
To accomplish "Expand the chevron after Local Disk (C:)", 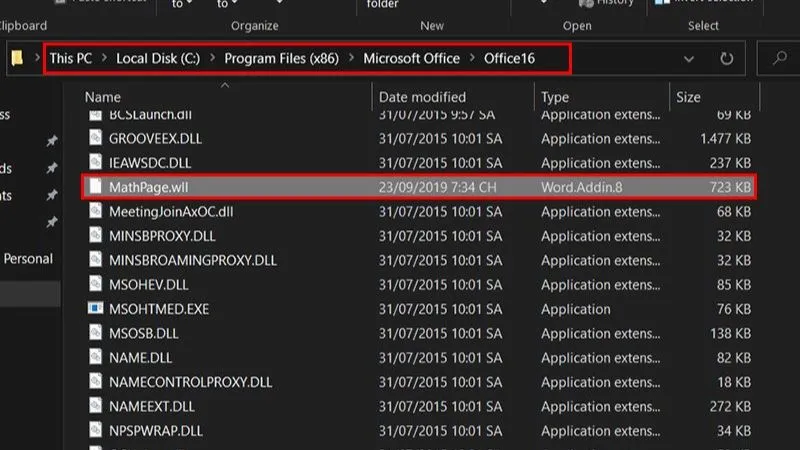I will coord(211,59).
